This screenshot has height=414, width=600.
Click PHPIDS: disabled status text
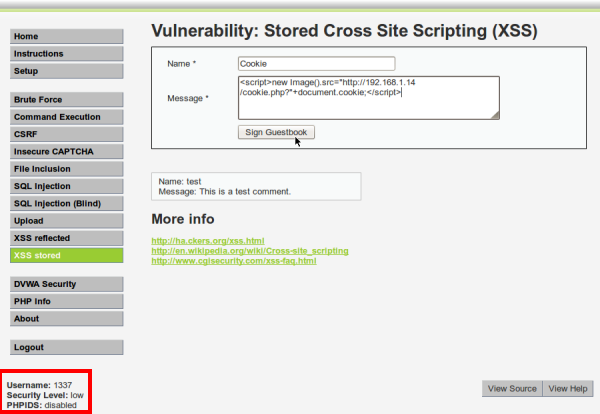[42, 405]
